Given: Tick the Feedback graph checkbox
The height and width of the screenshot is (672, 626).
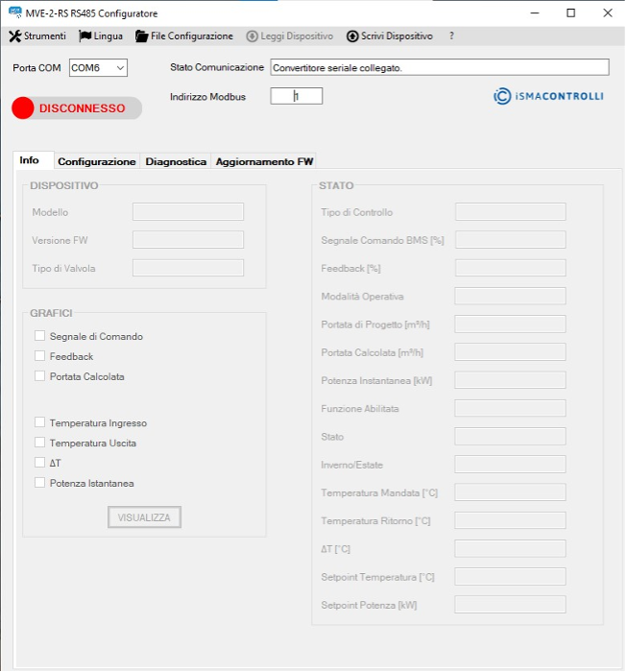Looking at the screenshot, I should point(40,356).
